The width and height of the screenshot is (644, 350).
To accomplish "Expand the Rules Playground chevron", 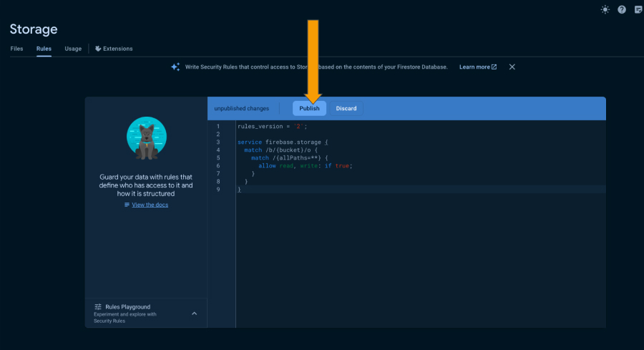I will click(x=194, y=313).
